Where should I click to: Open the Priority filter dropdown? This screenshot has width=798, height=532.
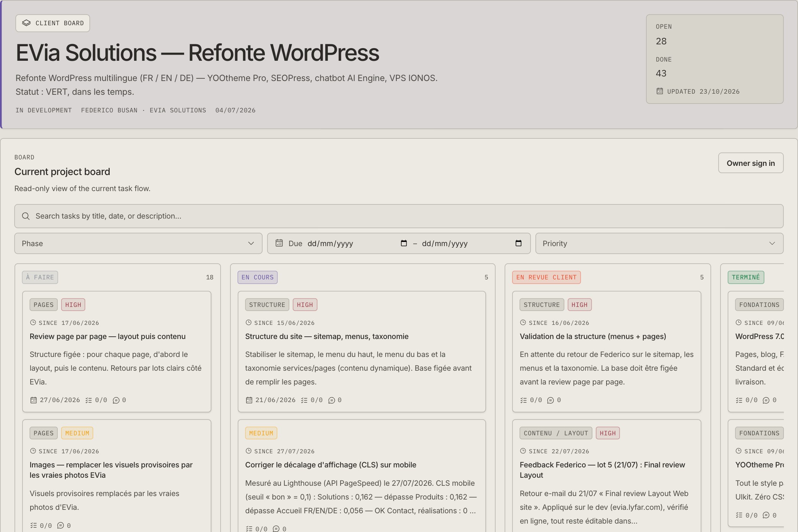point(659,243)
